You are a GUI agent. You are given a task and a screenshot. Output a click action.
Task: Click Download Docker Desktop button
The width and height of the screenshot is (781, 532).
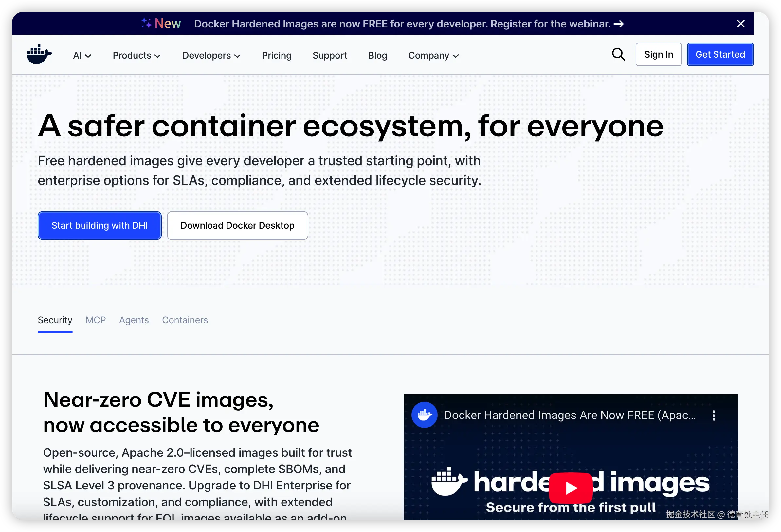coord(237,225)
